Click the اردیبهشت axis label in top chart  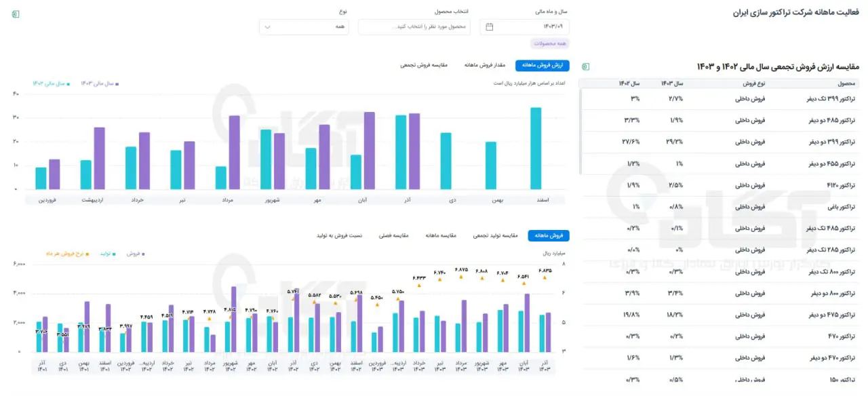pyautogui.click(x=92, y=199)
